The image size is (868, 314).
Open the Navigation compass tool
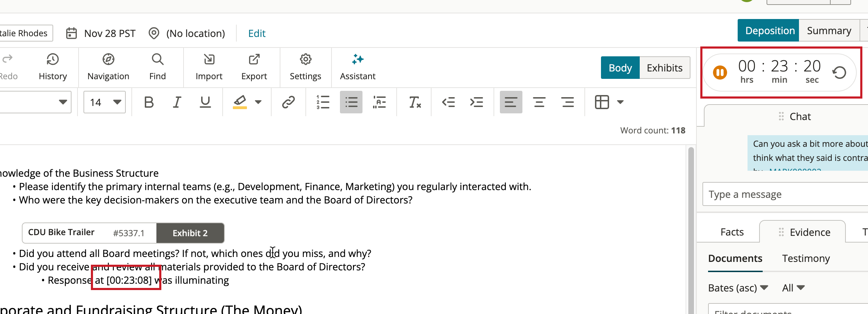tap(108, 67)
